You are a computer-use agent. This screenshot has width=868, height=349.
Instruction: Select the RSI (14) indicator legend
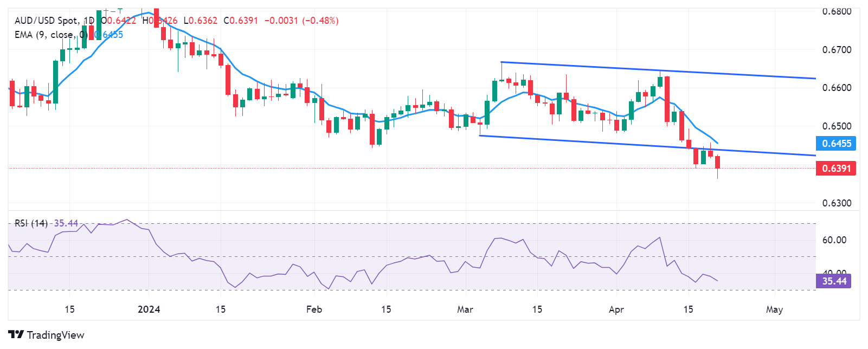click(x=31, y=223)
